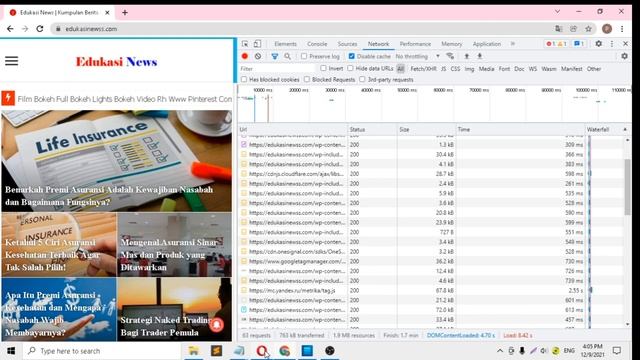
Task: Switch to the Application tab
Action: [x=487, y=44]
